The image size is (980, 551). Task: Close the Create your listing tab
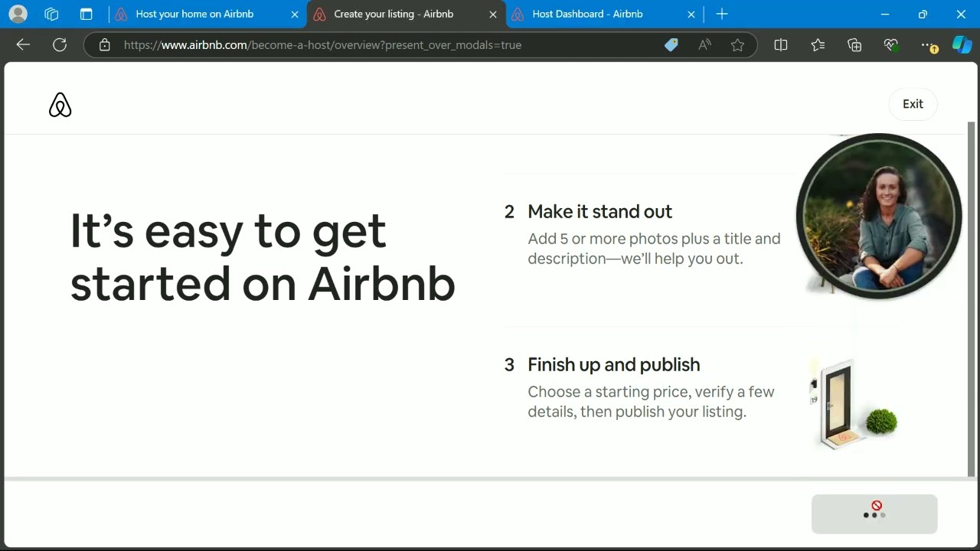[x=493, y=15]
